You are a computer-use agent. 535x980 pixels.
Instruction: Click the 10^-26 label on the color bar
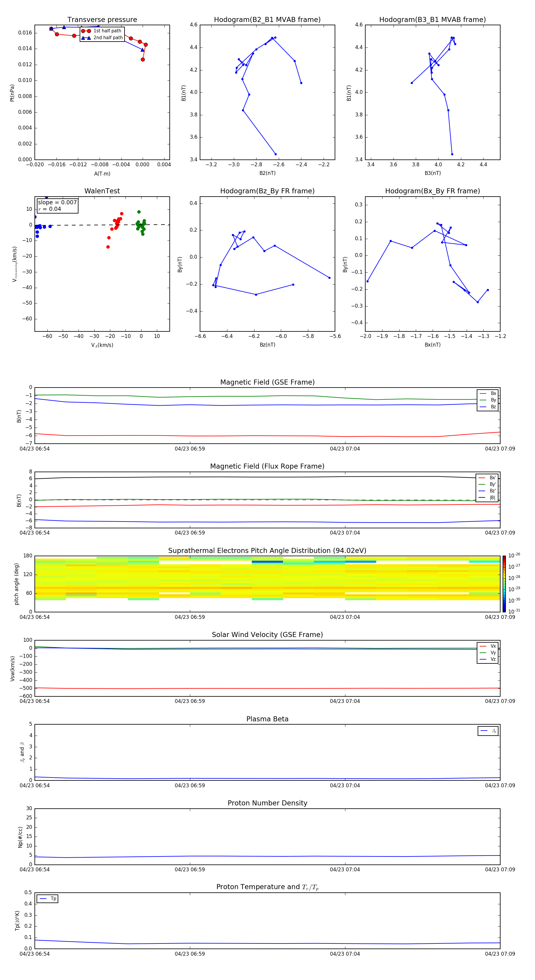pyautogui.click(x=514, y=555)
